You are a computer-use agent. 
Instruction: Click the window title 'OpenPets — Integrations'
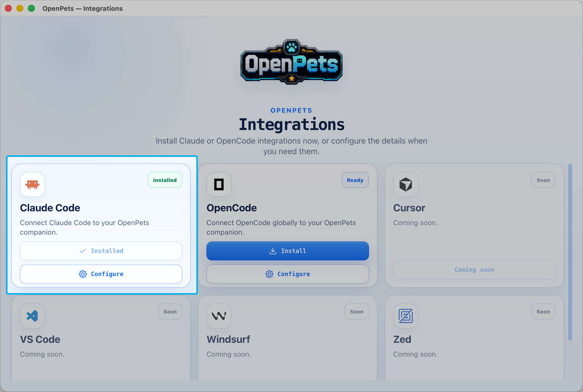click(x=83, y=9)
